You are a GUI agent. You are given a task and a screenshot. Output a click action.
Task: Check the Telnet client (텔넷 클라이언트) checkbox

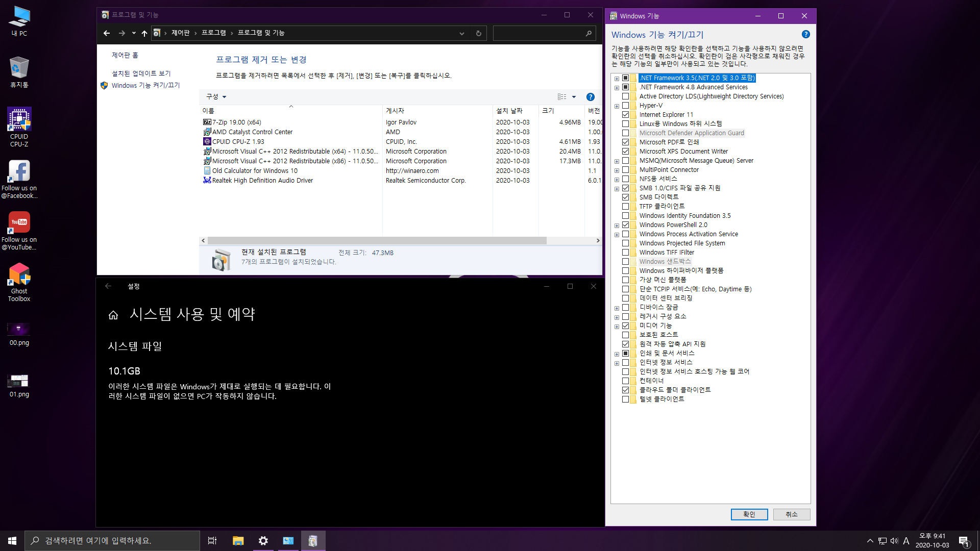[x=625, y=399]
